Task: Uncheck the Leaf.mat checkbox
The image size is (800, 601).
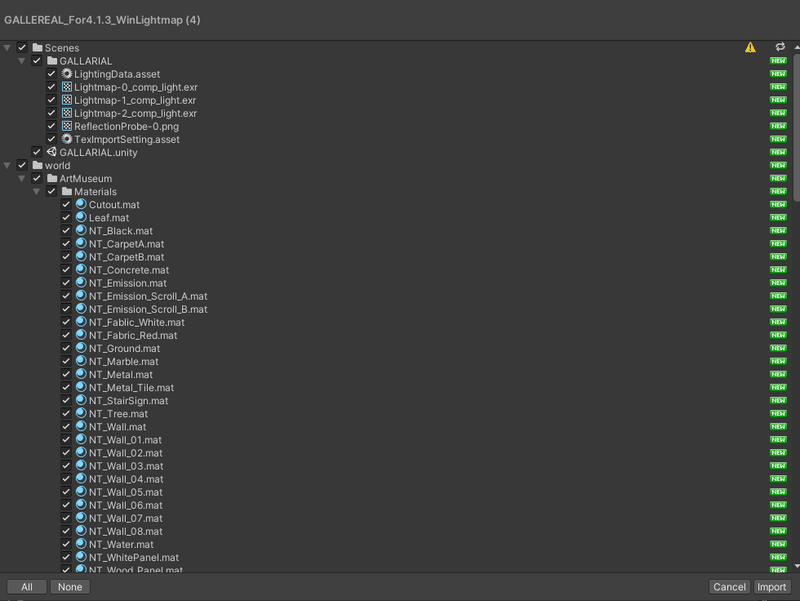Action: pyautogui.click(x=66, y=217)
